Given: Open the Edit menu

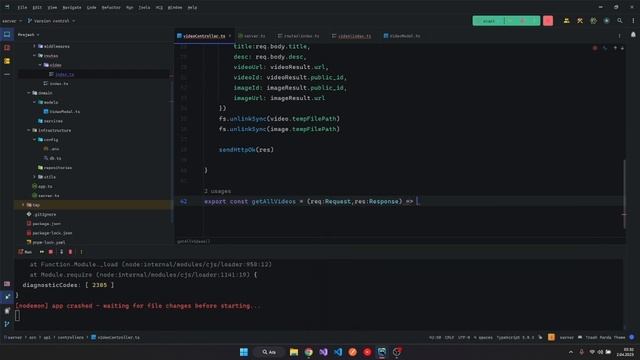Looking at the screenshot, I should click(x=37, y=7).
